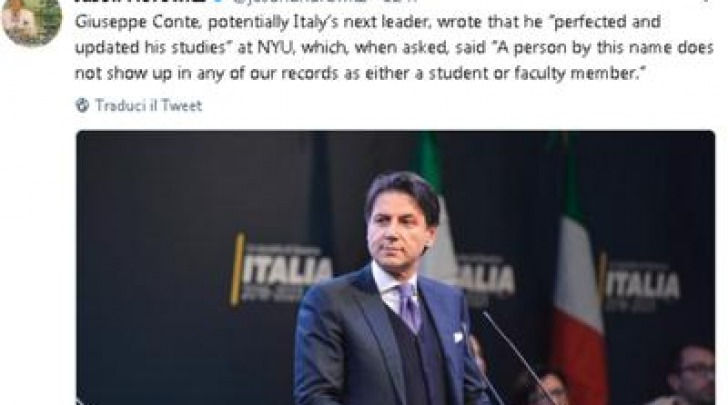Click the Italian flag at photo's right side
Viewport: 728px width, 405px height.
point(578,297)
